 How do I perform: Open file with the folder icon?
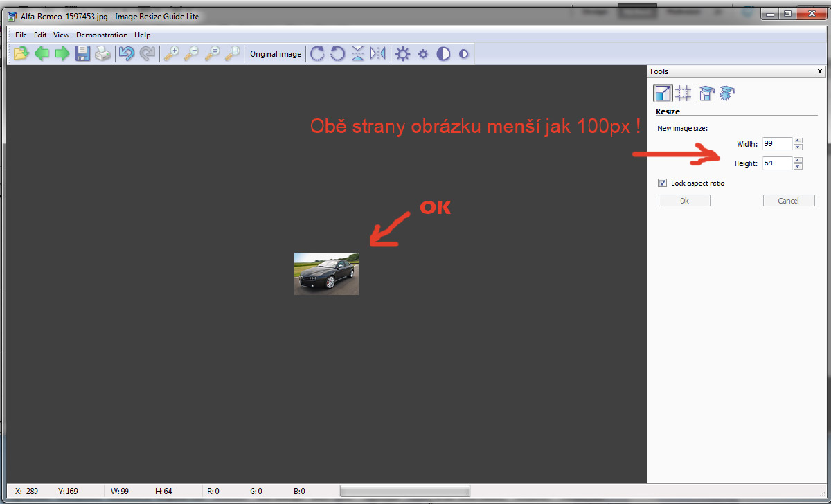[21, 53]
